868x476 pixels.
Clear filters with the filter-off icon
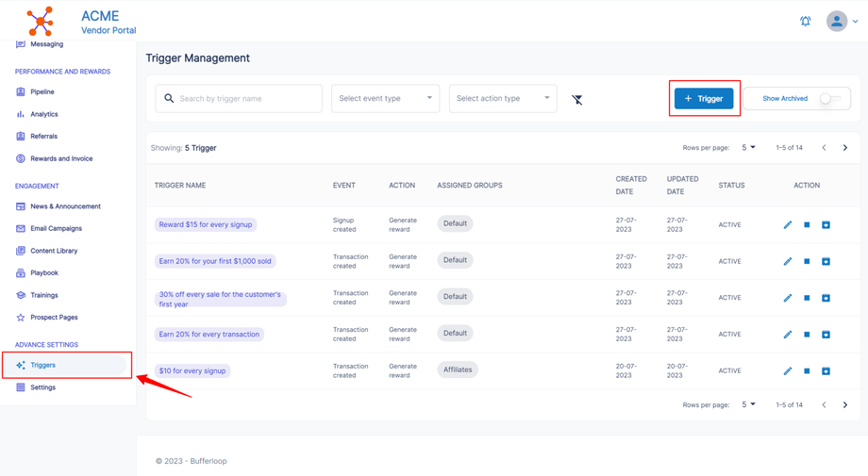[577, 99]
